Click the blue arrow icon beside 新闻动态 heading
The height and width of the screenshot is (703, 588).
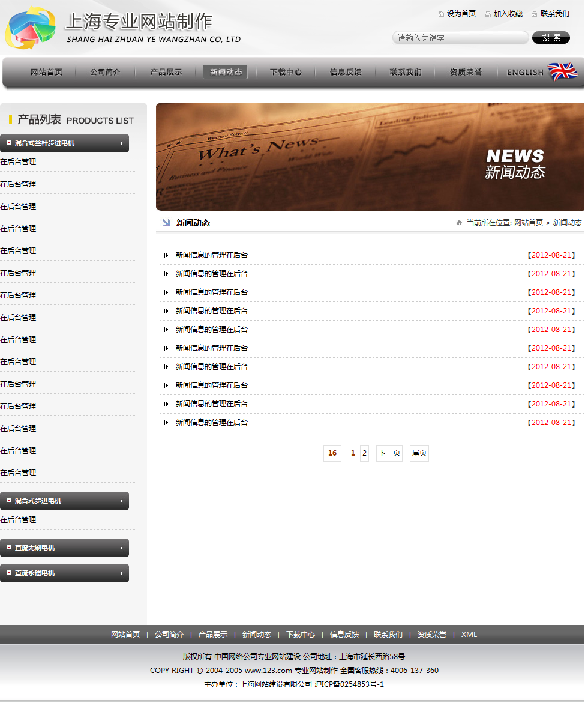(166, 223)
